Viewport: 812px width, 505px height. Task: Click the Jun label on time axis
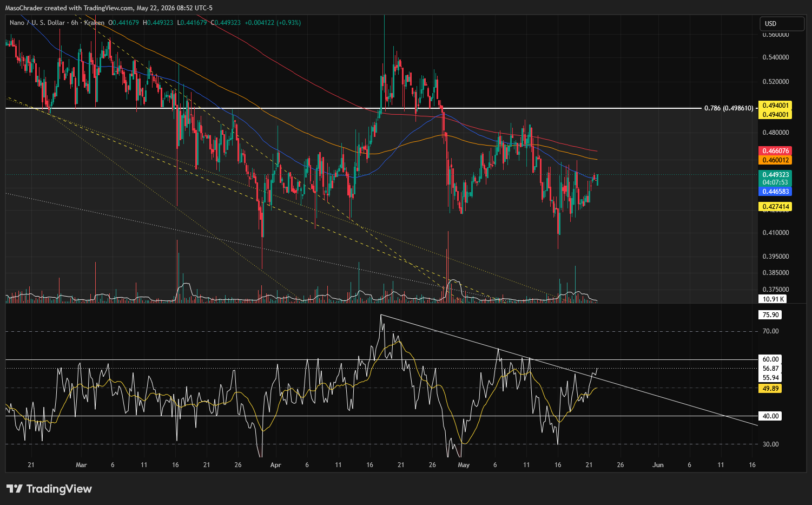[x=658, y=465]
